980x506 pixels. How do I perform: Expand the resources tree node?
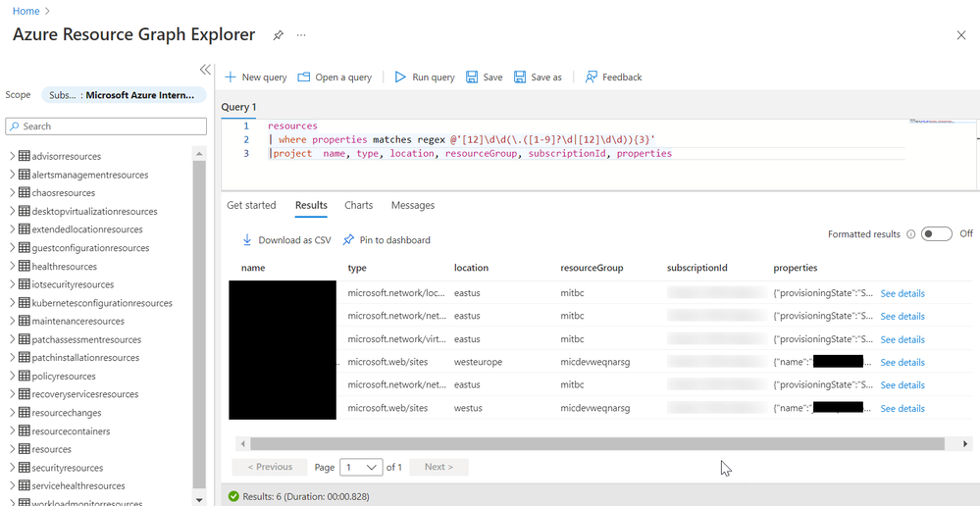pyautogui.click(x=12, y=449)
